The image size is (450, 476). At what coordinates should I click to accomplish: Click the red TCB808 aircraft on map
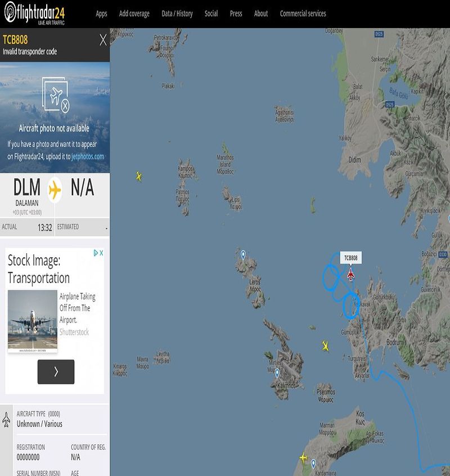[350, 275]
